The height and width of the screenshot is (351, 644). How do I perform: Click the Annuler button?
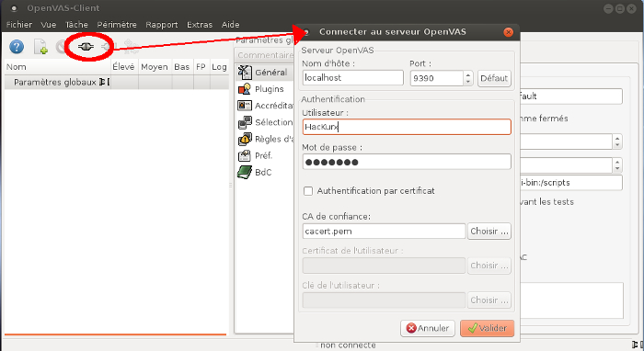click(x=428, y=328)
